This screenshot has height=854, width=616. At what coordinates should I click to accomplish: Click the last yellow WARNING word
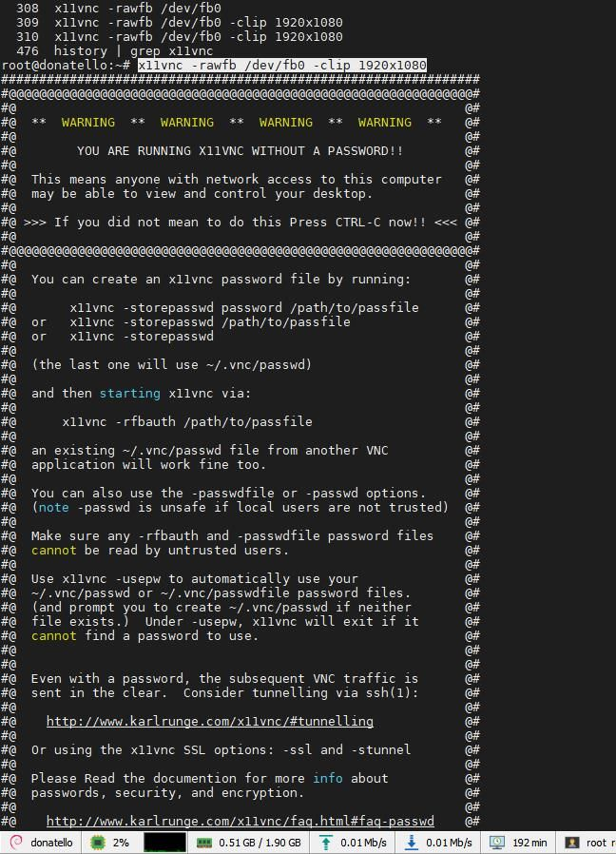point(384,122)
